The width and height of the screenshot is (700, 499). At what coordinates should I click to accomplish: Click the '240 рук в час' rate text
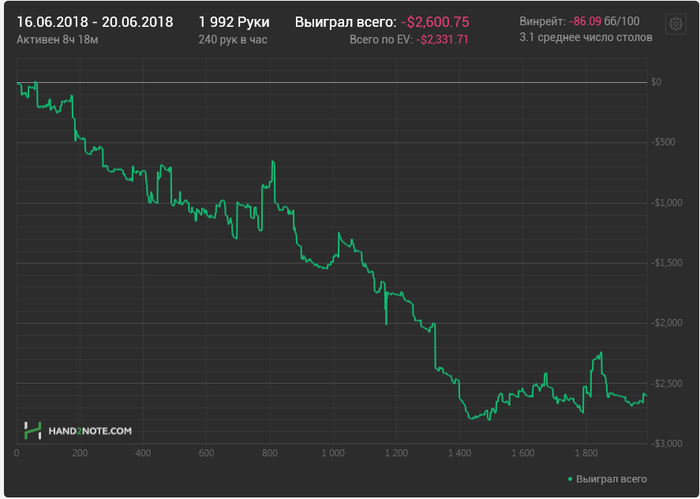(x=233, y=40)
